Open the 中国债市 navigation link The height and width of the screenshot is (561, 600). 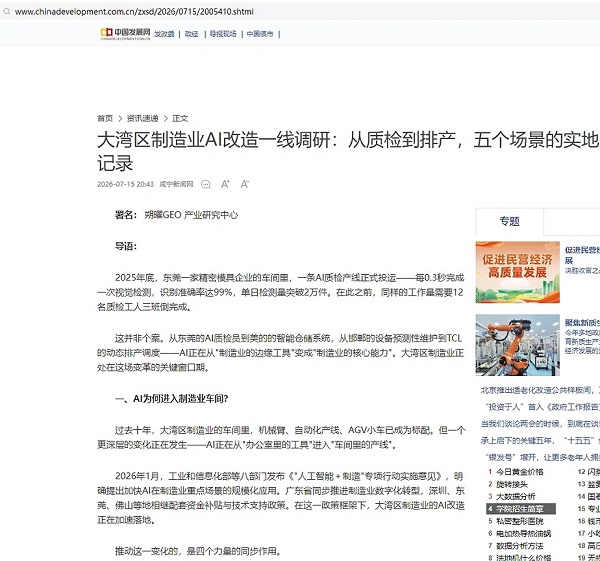[x=260, y=34]
